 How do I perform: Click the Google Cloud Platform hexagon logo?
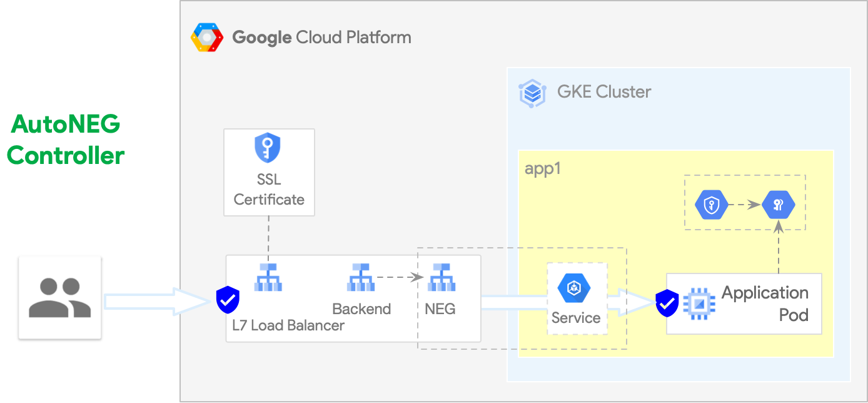coord(207,38)
